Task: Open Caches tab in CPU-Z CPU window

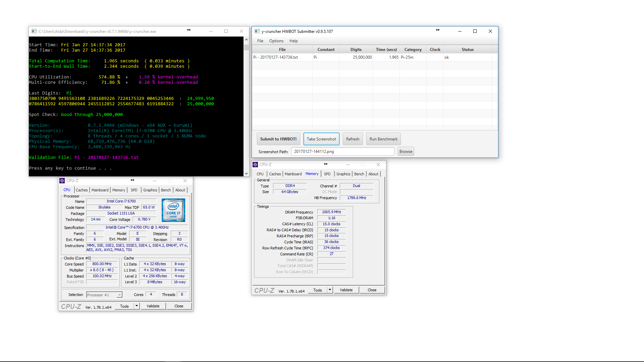Action: [82, 190]
